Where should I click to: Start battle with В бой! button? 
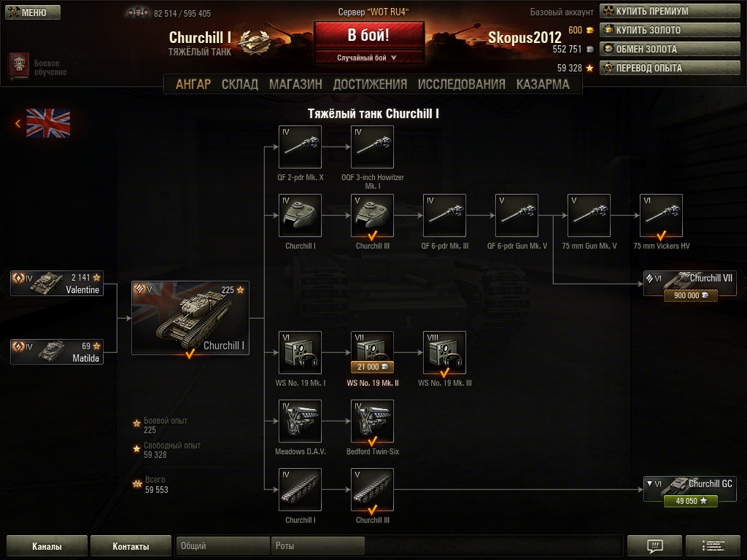click(x=368, y=35)
